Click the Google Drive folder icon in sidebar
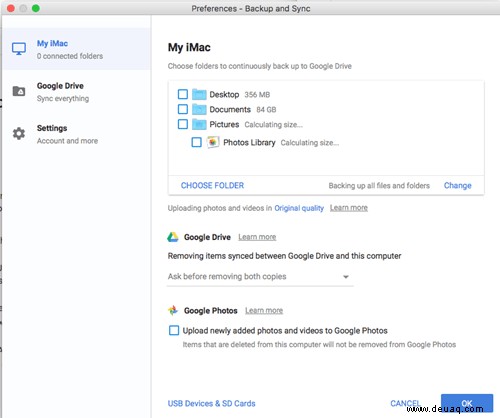The image size is (500, 418). tap(19, 91)
